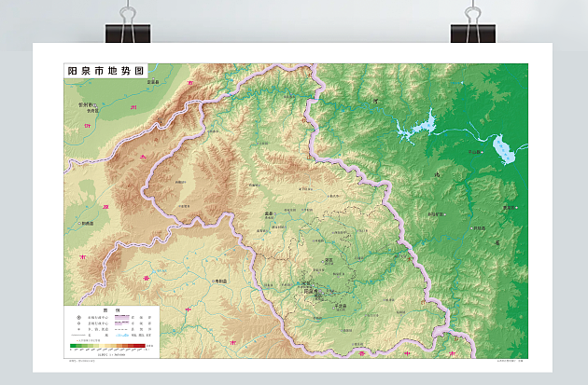The height and width of the screenshot is (385, 588).
Task: Click the right black binder clip
Action: tap(470, 30)
